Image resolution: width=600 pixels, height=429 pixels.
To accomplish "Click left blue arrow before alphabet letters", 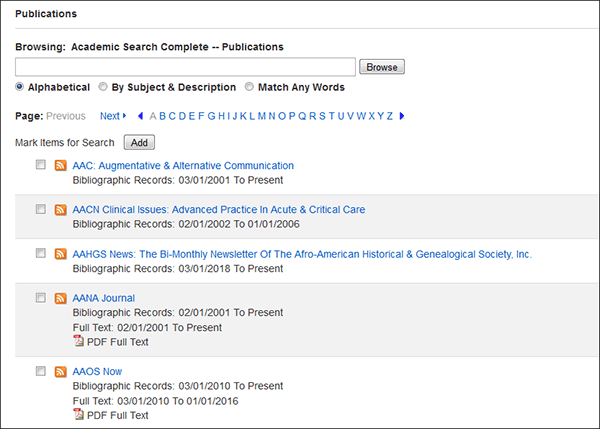I will [x=140, y=116].
